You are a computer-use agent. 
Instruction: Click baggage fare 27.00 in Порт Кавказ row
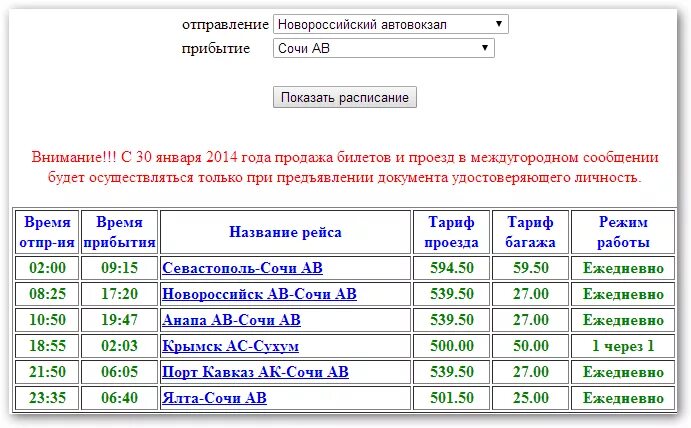[531, 372]
